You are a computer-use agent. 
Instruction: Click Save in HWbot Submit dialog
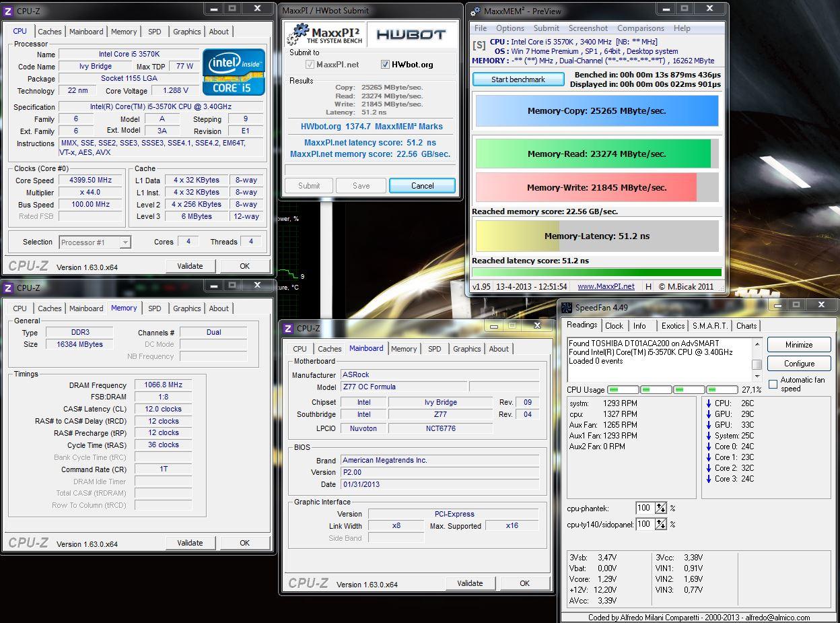(361, 186)
